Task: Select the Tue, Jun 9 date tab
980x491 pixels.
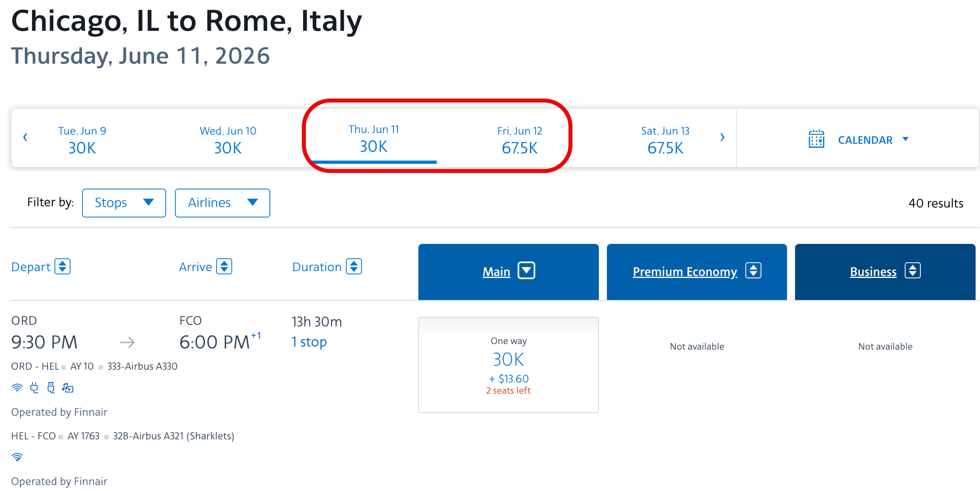Action: (x=82, y=140)
